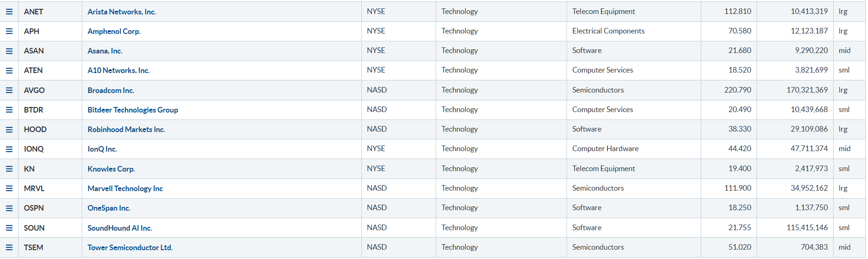This screenshot has height=259, width=868.
Task: Click hamburger icon beside HOOD
Action: (9, 129)
